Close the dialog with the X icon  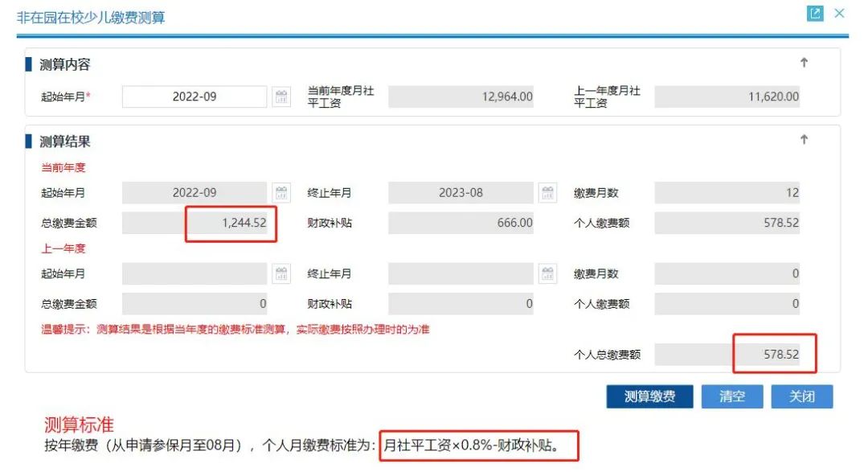coord(839,14)
